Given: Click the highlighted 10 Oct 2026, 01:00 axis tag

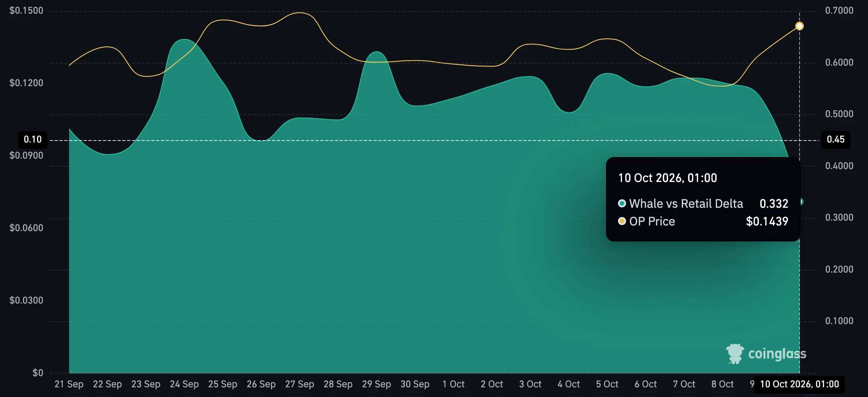Looking at the screenshot, I should coord(800,384).
